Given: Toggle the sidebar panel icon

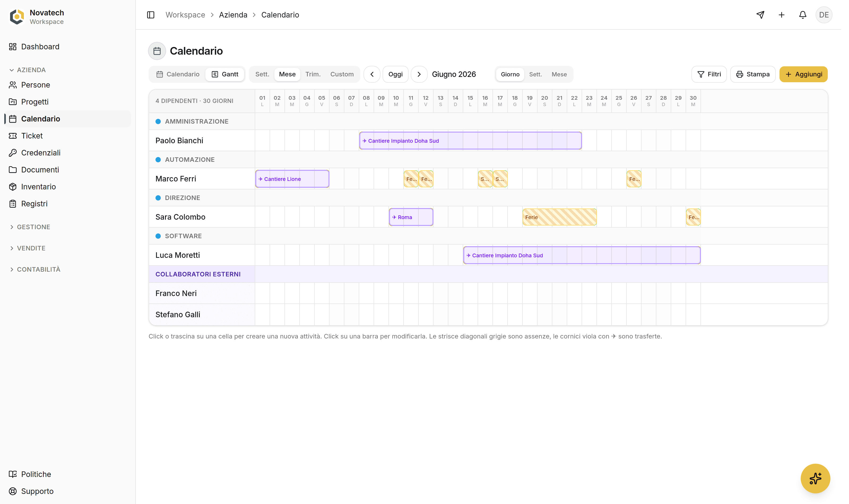Looking at the screenshot, I should click(151, 15).
